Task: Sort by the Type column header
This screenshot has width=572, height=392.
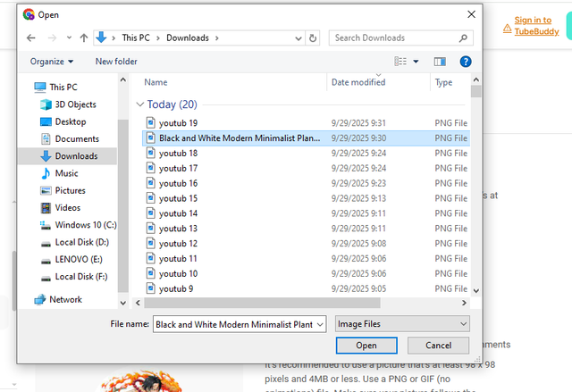Action: click(x=443, y=82)
